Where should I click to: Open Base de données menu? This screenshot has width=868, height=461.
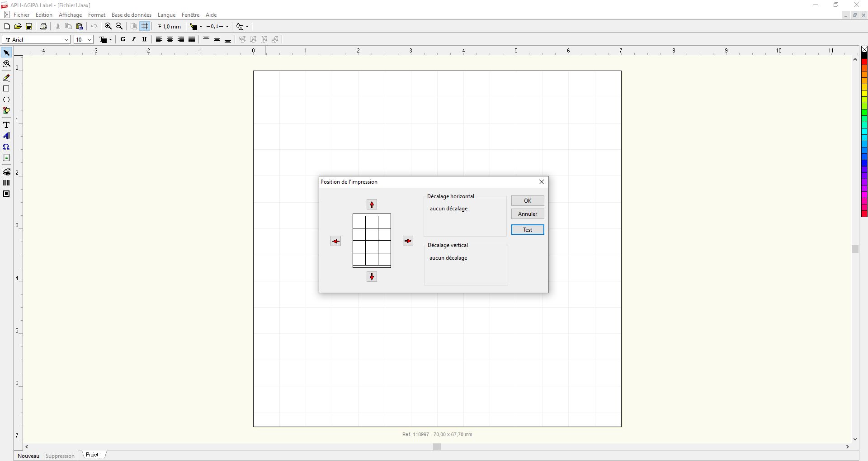click(x=132, y=15)
